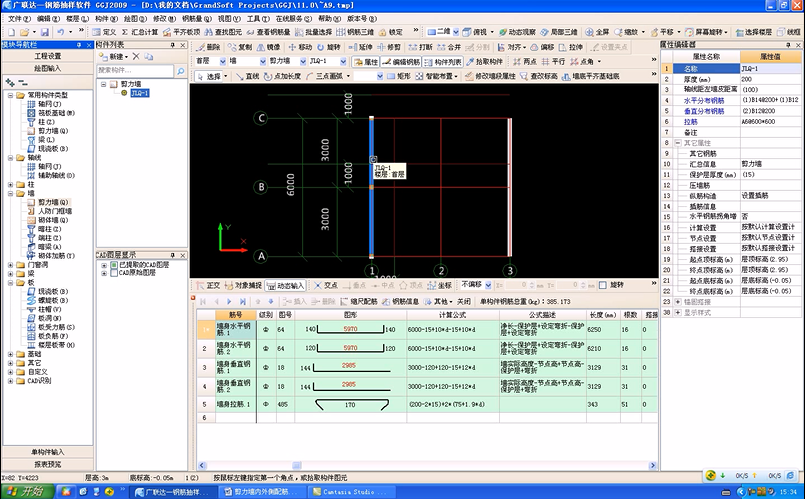Image resolution: width=805 pixels, height=499 pixels.
Task: Select the 修剪 trim tool
Action: coord(389,47)
